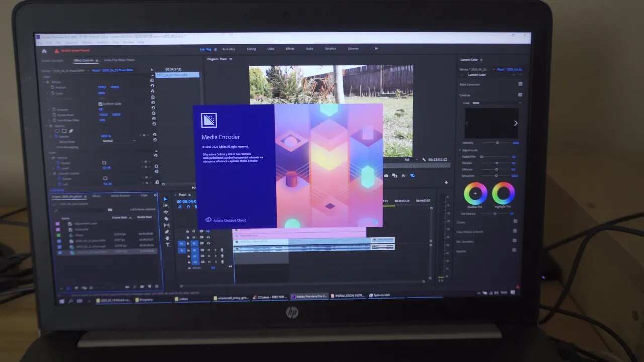Reset the Position parameter
Image resolution: width=644 pixels, height=362 pixels.
tap(152, 86)
